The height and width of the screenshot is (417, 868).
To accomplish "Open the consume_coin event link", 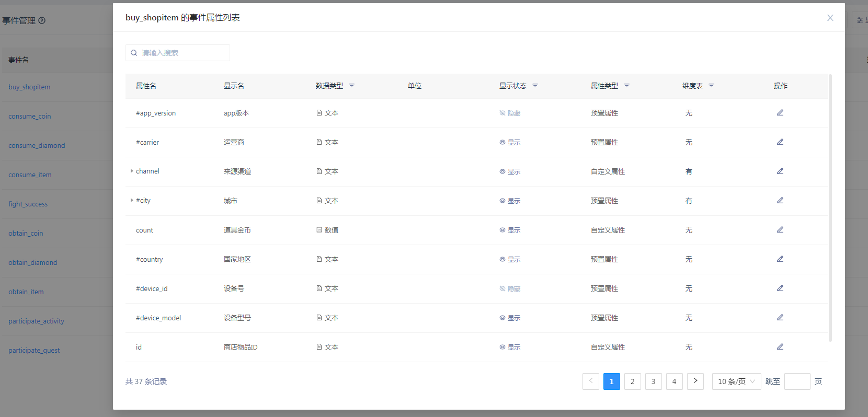I will [30, 117].
